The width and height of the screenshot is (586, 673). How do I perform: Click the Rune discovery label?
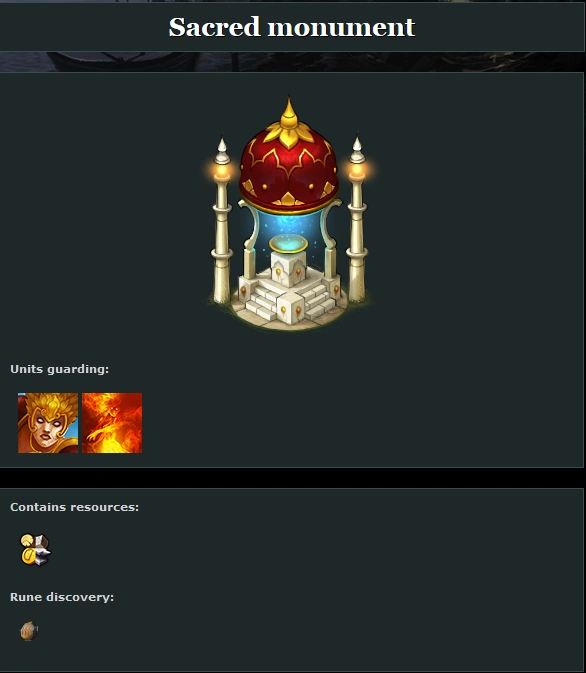tap(62, 597)
